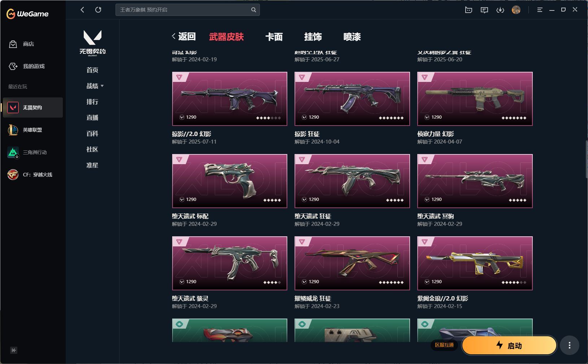This screenshot has width=588, height=364.
Task: Click the refresh page icon
Action: point(98,10)
